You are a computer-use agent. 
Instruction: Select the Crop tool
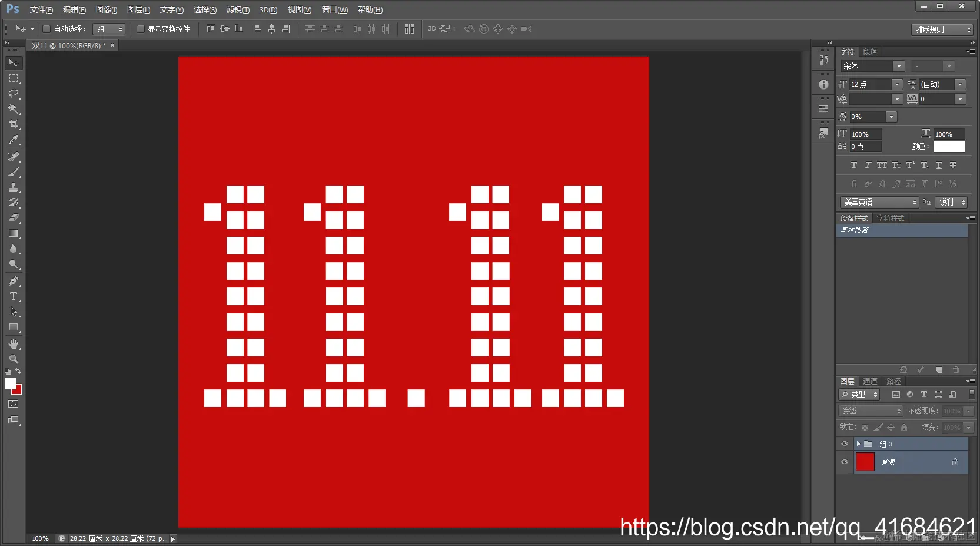coord(14,124)
